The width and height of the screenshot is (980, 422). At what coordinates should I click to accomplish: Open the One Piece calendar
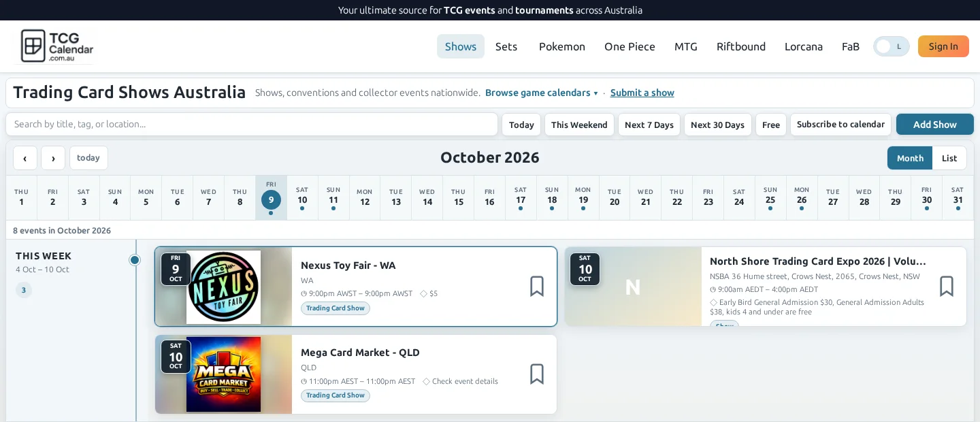(x=630, y=46)
